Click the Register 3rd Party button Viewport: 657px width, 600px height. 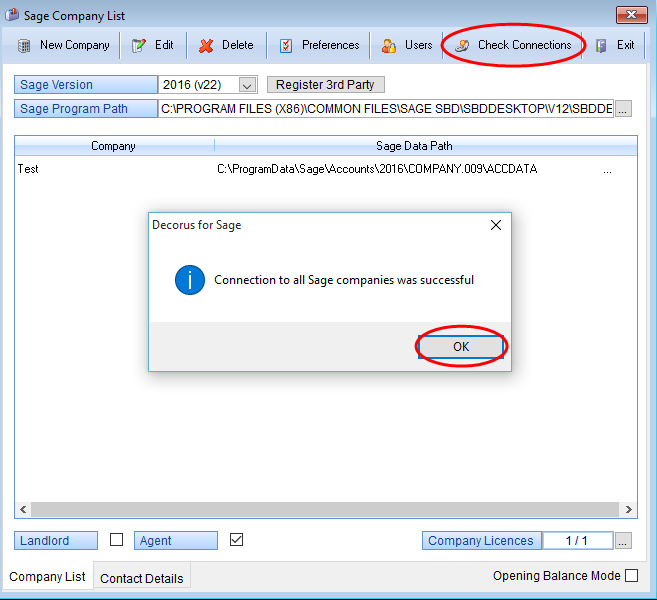[325, 85]
